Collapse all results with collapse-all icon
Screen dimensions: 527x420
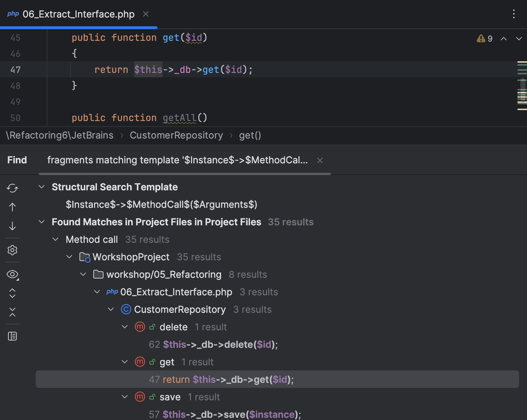coord(12,312)
